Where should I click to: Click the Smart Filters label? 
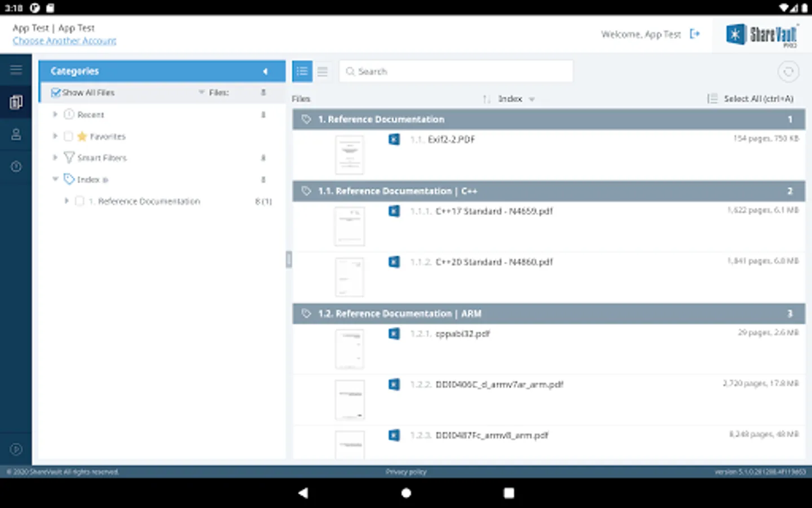pos(102,158)
